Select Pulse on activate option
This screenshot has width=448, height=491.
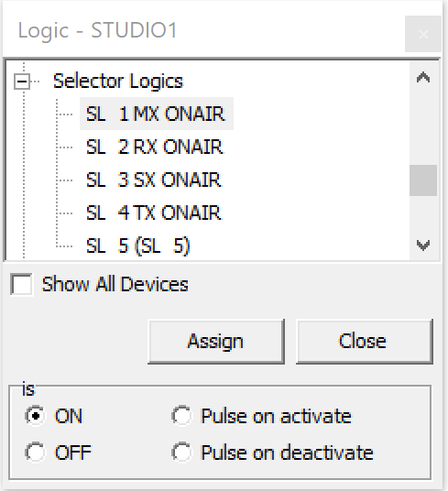pyautogui.click(x=181, y=416)
